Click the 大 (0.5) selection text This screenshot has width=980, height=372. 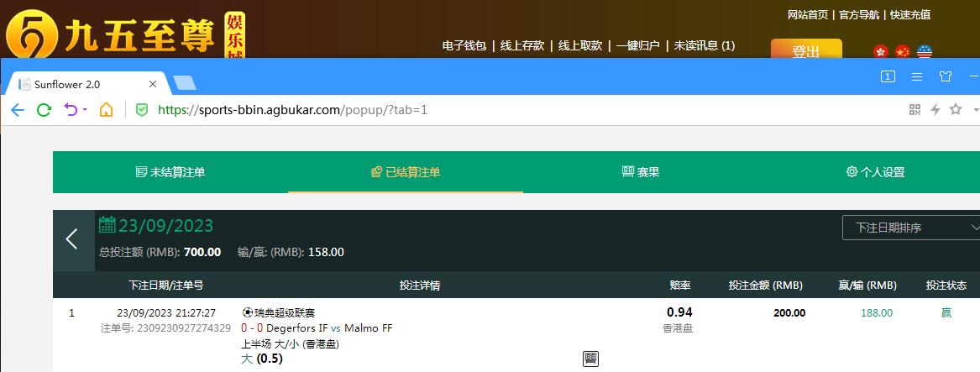pyautogui.click(x=262, y=359)
